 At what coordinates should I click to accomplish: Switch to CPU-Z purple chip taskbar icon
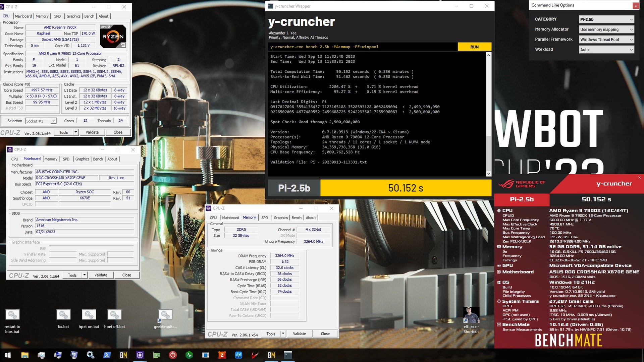pos(140,355)
